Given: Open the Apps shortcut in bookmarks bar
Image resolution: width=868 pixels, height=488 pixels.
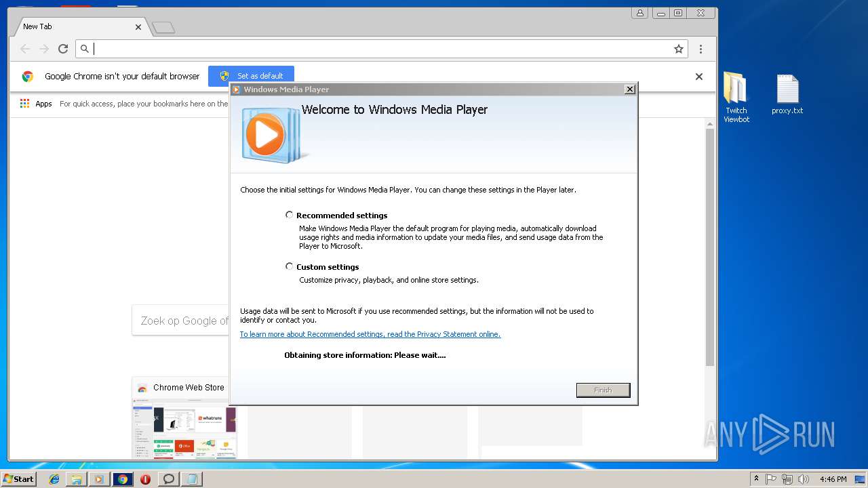Looking at the screenshot, I should (x=36, y=104).
